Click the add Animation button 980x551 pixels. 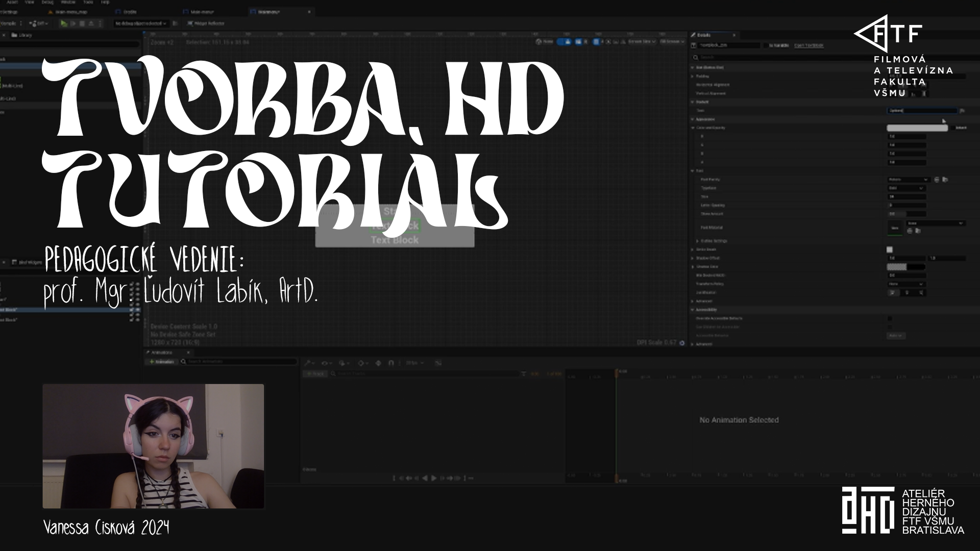[x=161, y=362]
